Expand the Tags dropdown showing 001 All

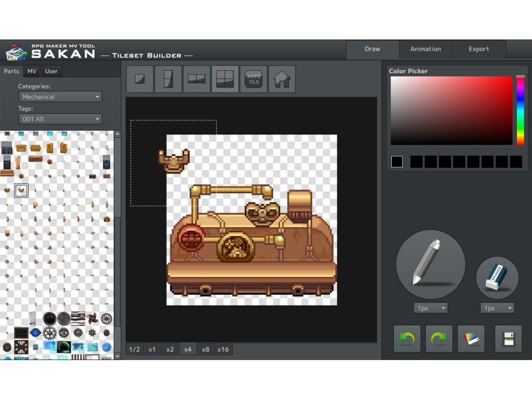point(60,119)
